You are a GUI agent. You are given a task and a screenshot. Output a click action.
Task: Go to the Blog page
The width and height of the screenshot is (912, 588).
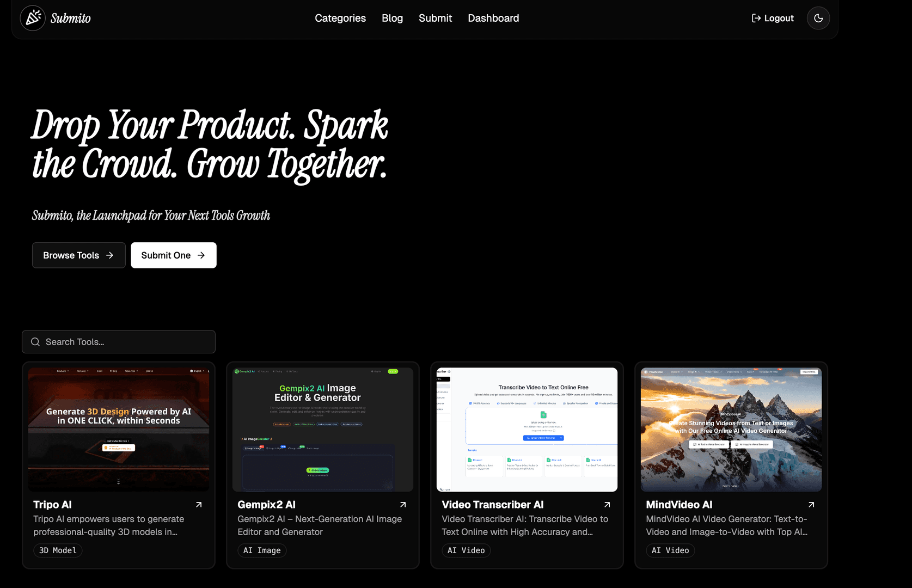(x=392, y=18)
